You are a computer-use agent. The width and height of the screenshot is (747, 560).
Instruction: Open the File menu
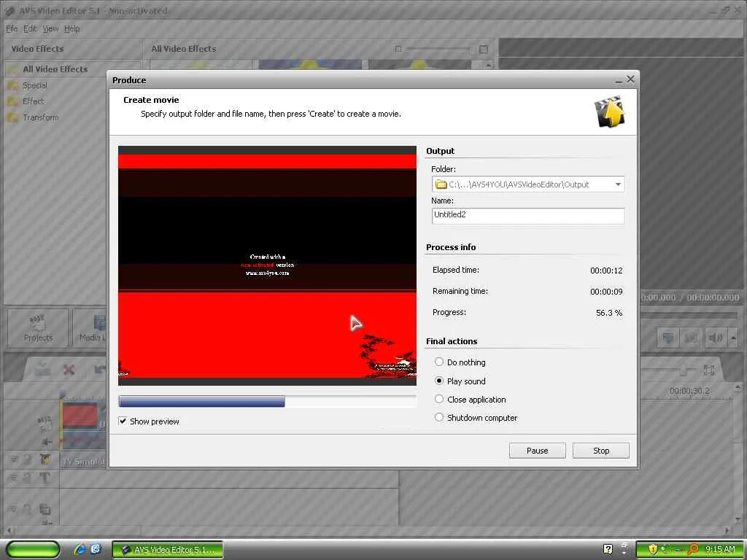pos(12,28)
